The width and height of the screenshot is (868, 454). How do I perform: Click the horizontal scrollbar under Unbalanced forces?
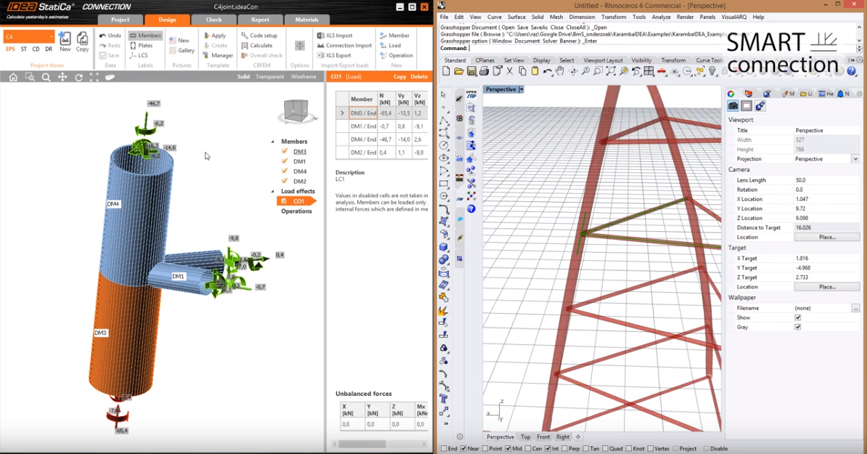[x=362, y=444]
